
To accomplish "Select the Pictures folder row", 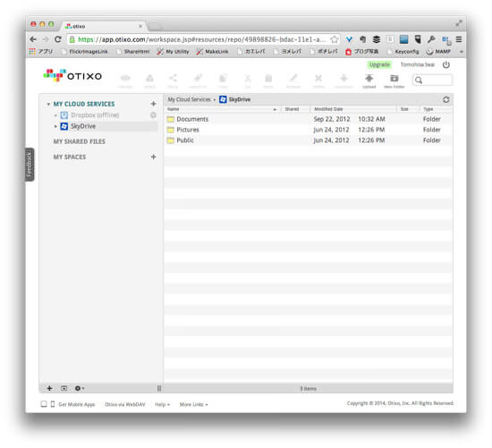I will (x=308, y=130).
